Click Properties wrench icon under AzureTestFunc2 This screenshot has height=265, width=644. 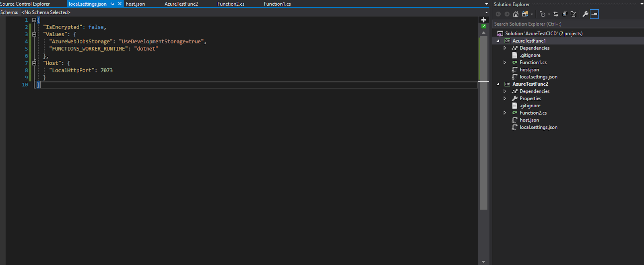click(x=514, y=99)
